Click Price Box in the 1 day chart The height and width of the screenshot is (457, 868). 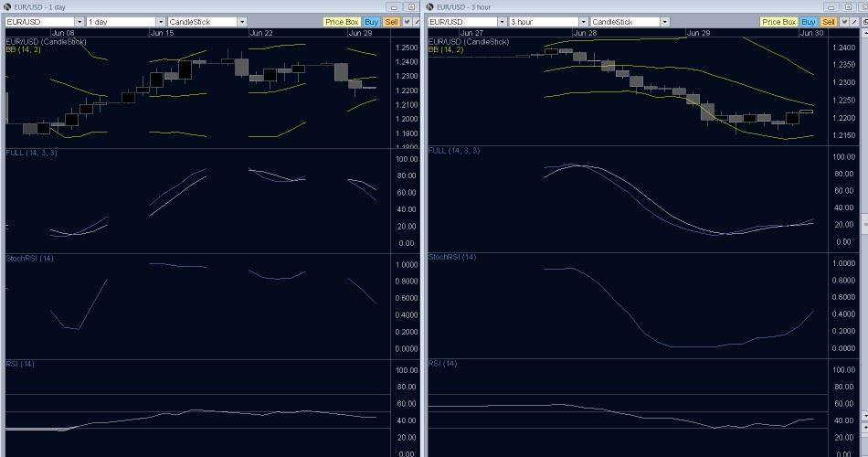[342, 22]
